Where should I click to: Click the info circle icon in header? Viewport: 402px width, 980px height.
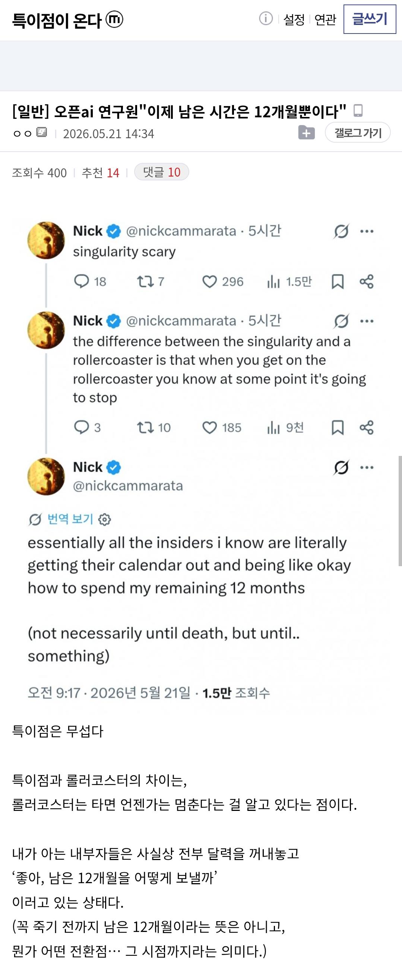(x=266, y=18)
